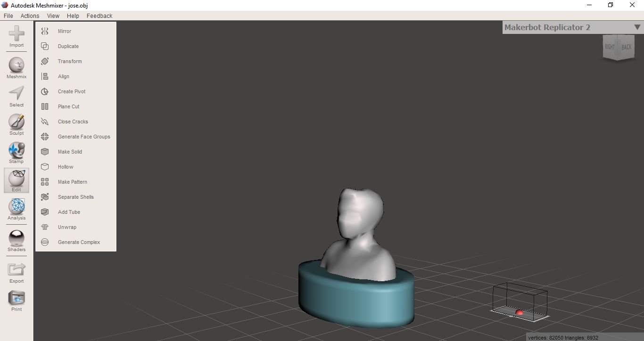Click the Close Cracks icon

(45, 122)
